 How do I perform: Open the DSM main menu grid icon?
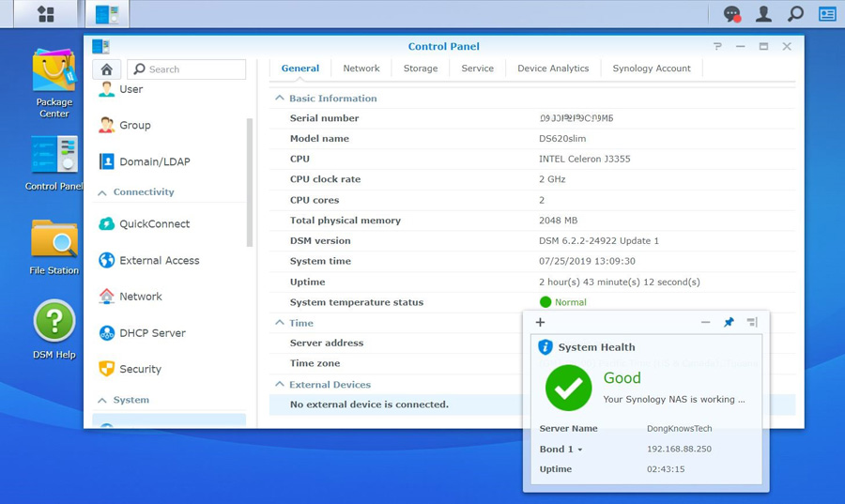tap(46, 14)
